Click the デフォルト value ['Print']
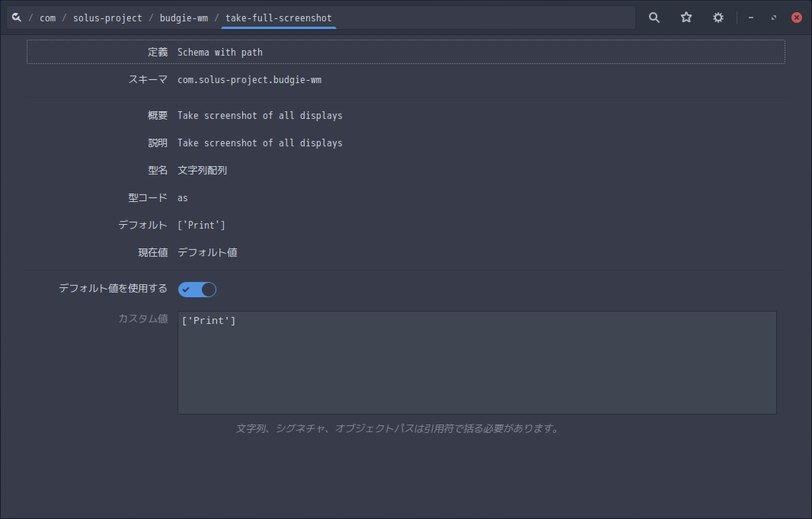812x519 pixels. tap(201, 226)
